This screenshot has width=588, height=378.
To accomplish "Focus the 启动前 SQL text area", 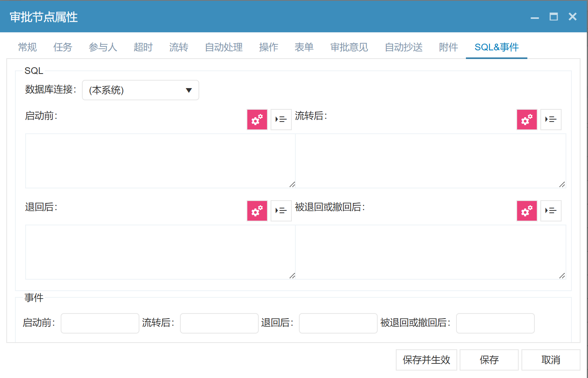I will point(160,161).
